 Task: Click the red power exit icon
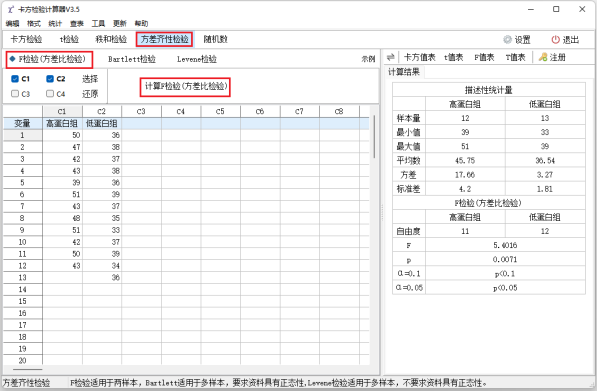click(555, 40)
